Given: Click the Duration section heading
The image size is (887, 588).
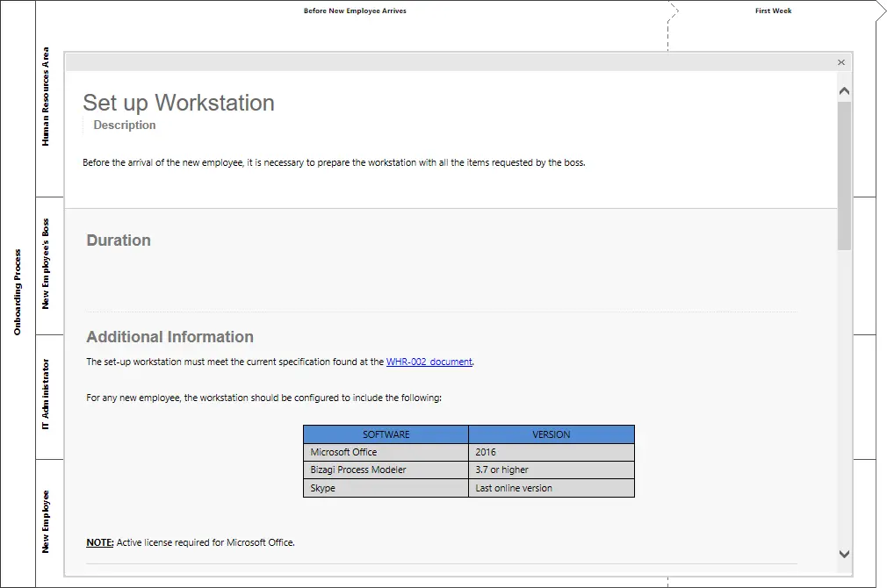Looking at the screenshot, I should tap(119, 240).
